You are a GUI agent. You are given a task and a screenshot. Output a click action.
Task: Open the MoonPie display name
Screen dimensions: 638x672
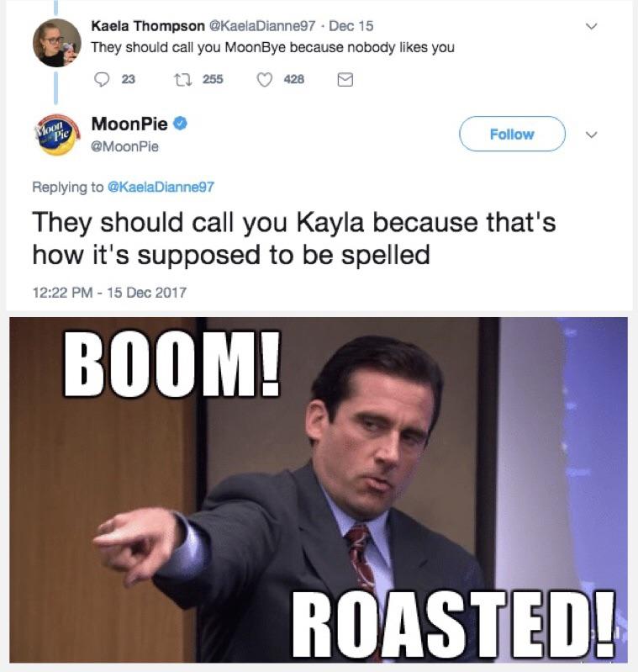129,124
